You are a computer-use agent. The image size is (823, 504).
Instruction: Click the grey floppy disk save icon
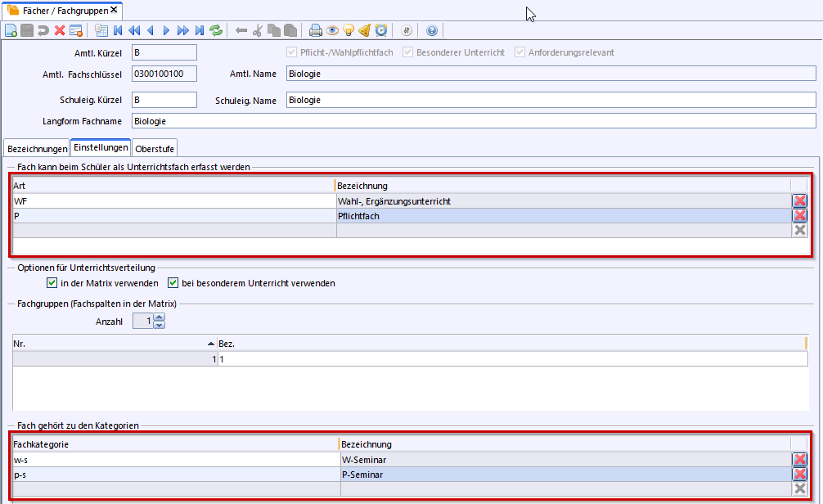pos(27,30)
